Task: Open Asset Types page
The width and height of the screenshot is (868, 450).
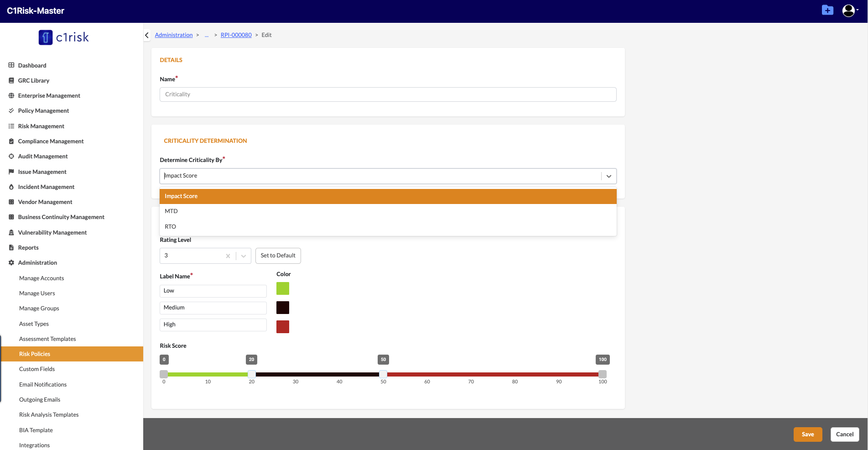Action: tap(34, 324)
